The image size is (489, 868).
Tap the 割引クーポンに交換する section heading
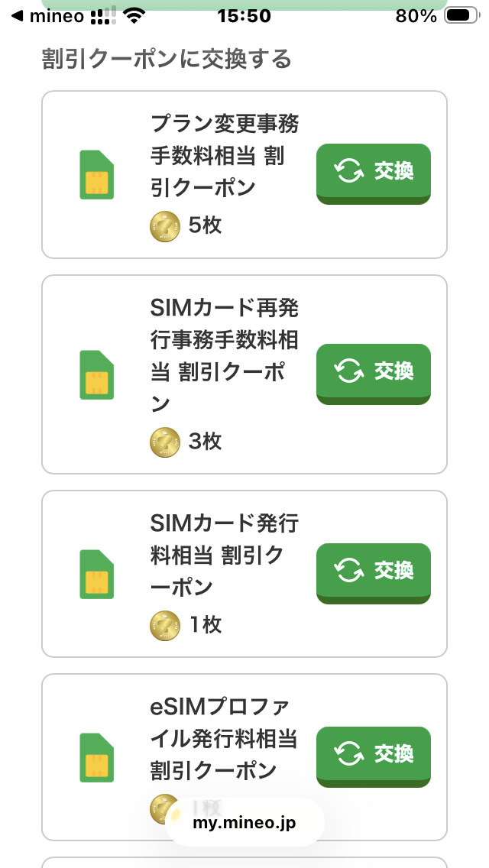[x=167, y=59]
